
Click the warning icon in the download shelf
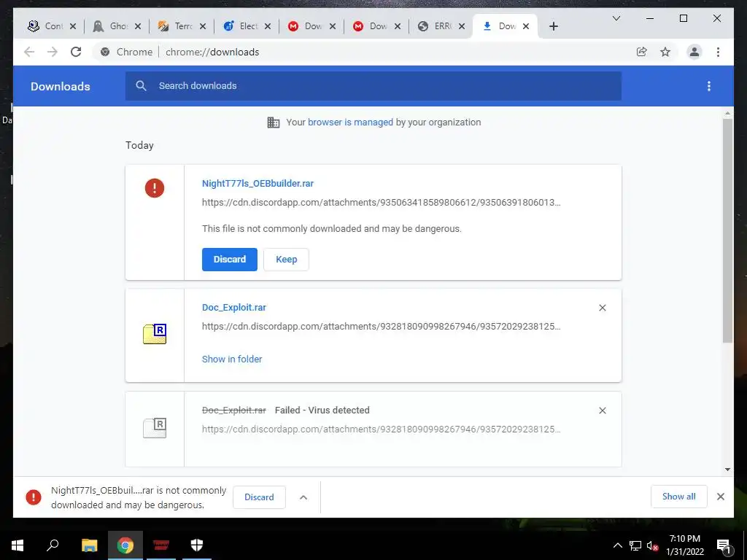tap(34, 497)
